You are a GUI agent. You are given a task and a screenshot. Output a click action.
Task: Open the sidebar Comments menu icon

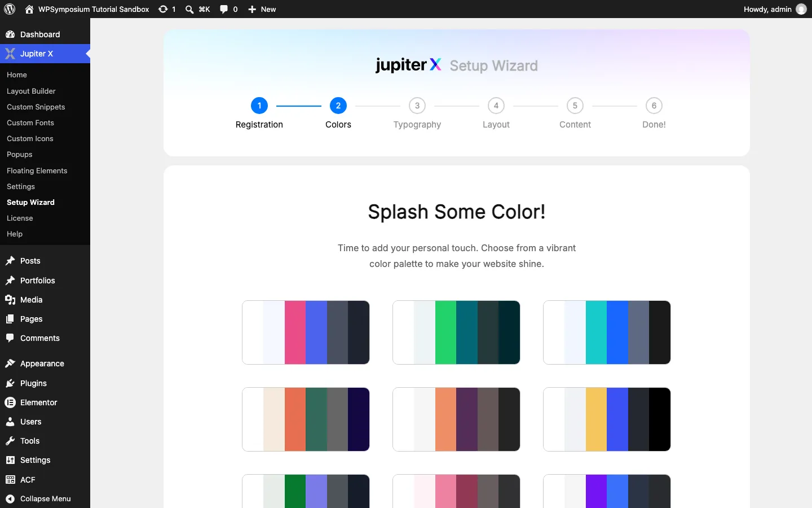pos(10,338)
